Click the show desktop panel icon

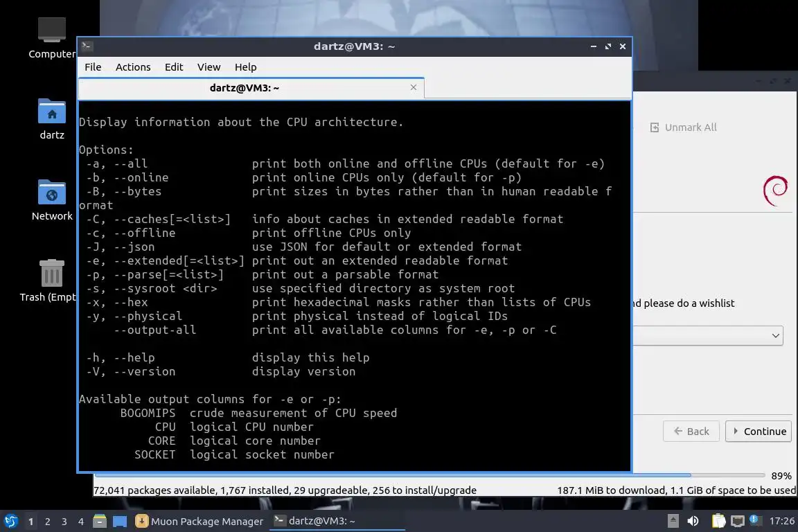120,522
